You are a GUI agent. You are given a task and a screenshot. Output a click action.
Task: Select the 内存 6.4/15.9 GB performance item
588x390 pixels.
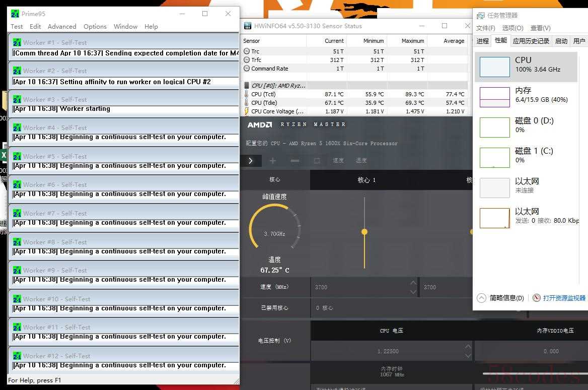[526, 97]
